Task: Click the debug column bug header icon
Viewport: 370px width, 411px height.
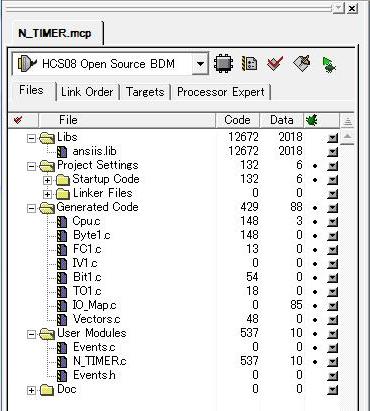Action: pyautogui.click(x=311, y=120)
